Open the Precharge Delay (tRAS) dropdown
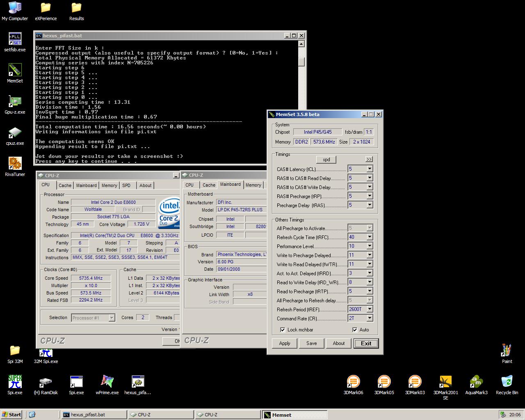 [370, 205]
